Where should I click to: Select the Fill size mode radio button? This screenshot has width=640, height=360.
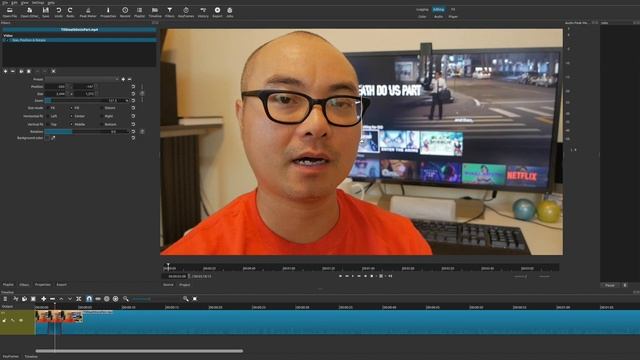click(71, 108)
